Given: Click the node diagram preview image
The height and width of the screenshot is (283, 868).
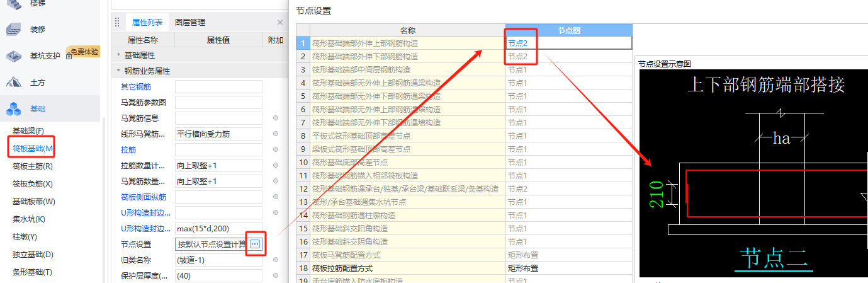Looking at the screenshot, I should (x=753, y=173).
